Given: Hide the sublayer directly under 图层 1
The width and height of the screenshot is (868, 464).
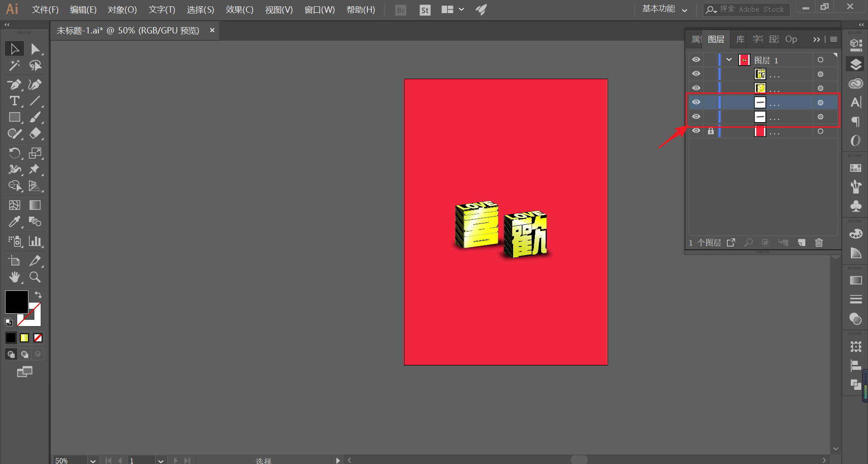Looking at the screenshot, I should pyautogui.click(x=696, y=74).
